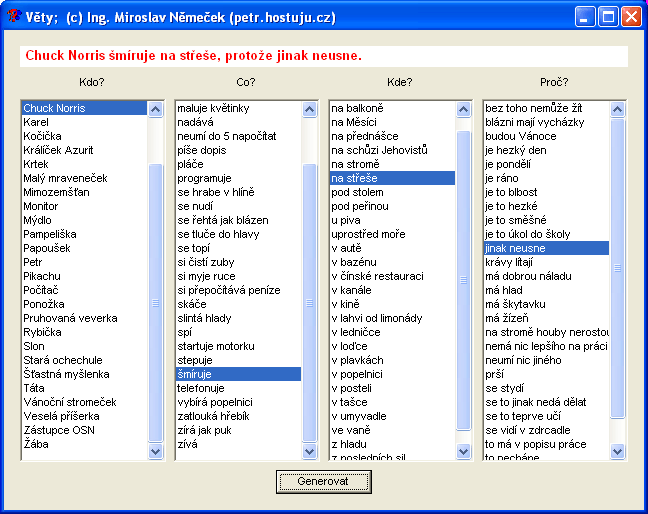Viewport: 648px width, 514px height.
Task: Click scroll down arrow of Kde list
Action: coord(463,451)
